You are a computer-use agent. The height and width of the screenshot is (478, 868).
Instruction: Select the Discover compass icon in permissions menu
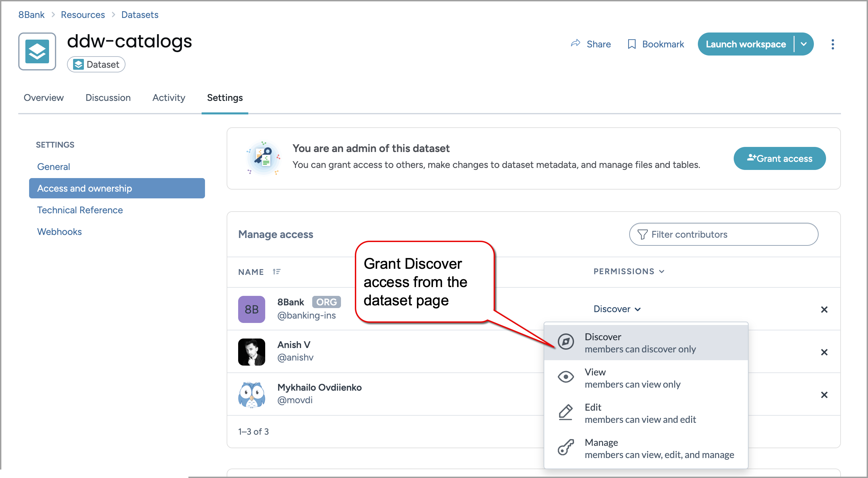(x=565, y=342)
